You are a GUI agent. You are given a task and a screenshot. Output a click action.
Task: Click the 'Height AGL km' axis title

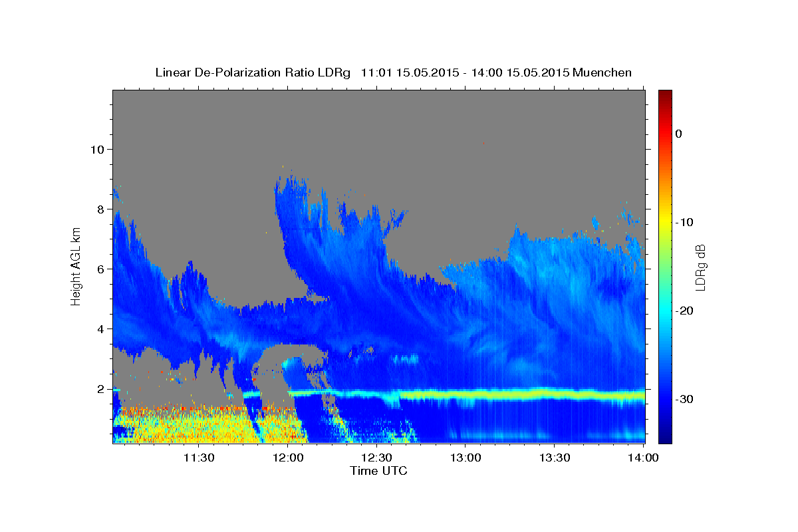(76, 267)
